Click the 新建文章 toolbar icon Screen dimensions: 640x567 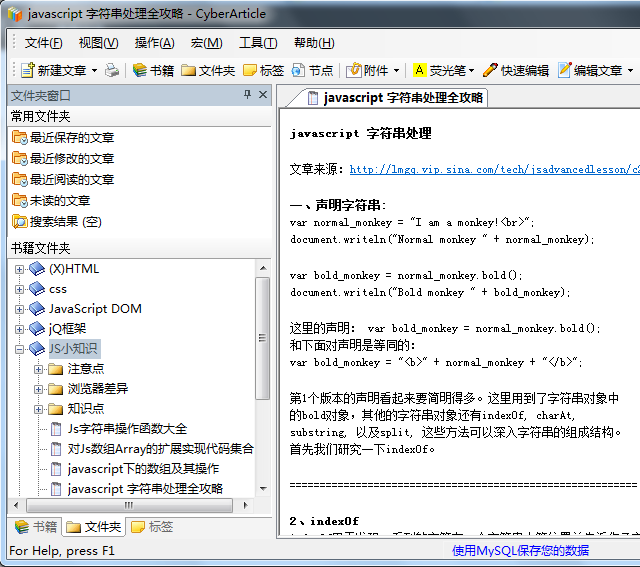tap(28, 70)
